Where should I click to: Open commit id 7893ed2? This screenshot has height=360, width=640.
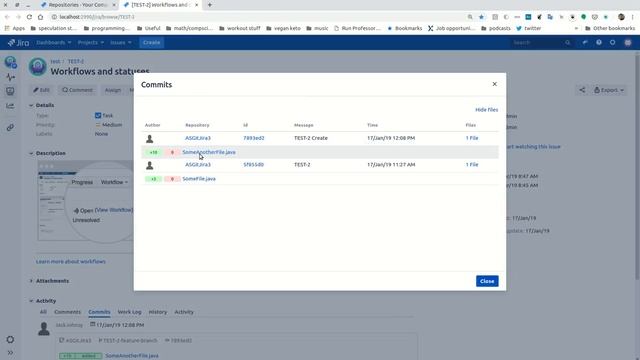(x=253, y=138)
